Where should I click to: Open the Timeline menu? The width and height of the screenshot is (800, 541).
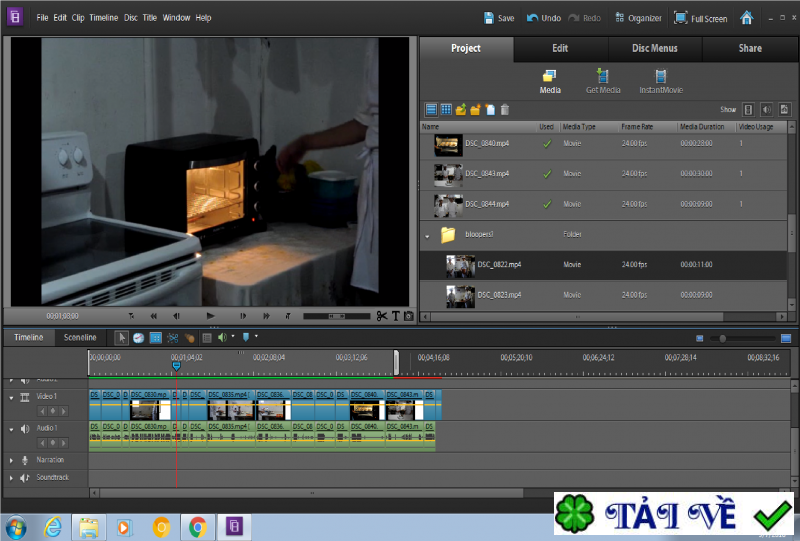(103, 18)
